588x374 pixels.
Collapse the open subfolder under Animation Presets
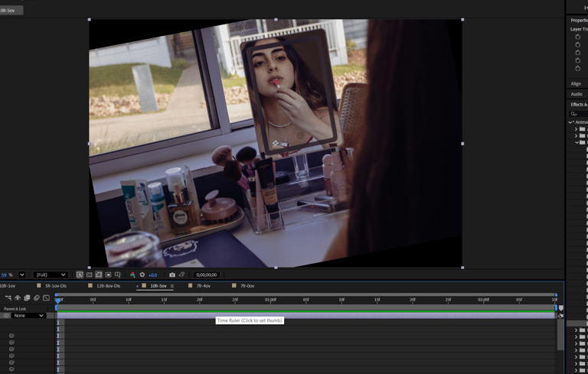tap(577, 142)
